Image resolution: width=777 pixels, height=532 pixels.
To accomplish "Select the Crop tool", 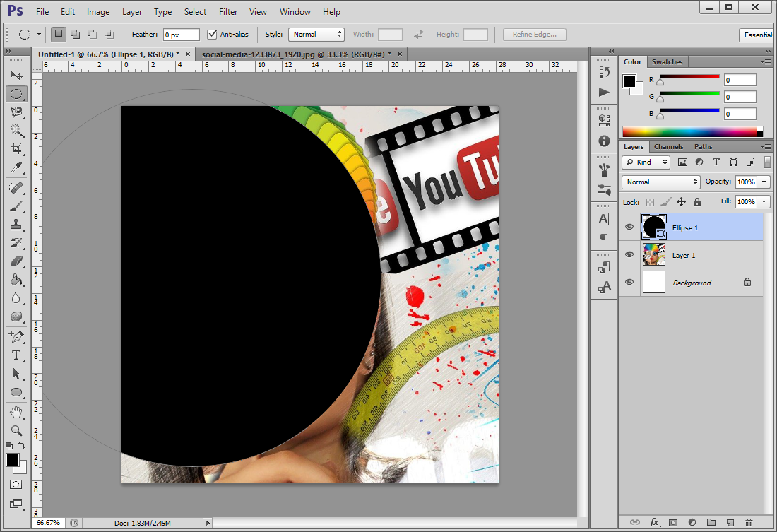I will pos(16,149).
